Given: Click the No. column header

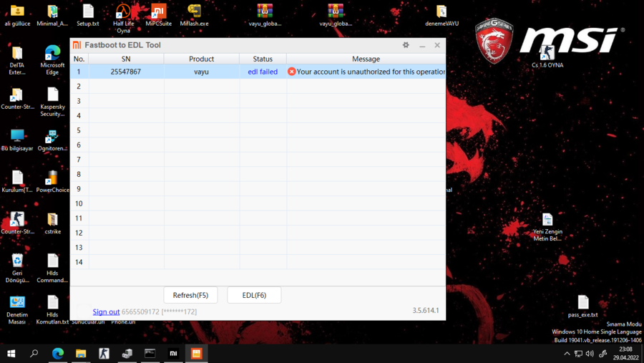Looking at the screenshot, I should 79,59.
